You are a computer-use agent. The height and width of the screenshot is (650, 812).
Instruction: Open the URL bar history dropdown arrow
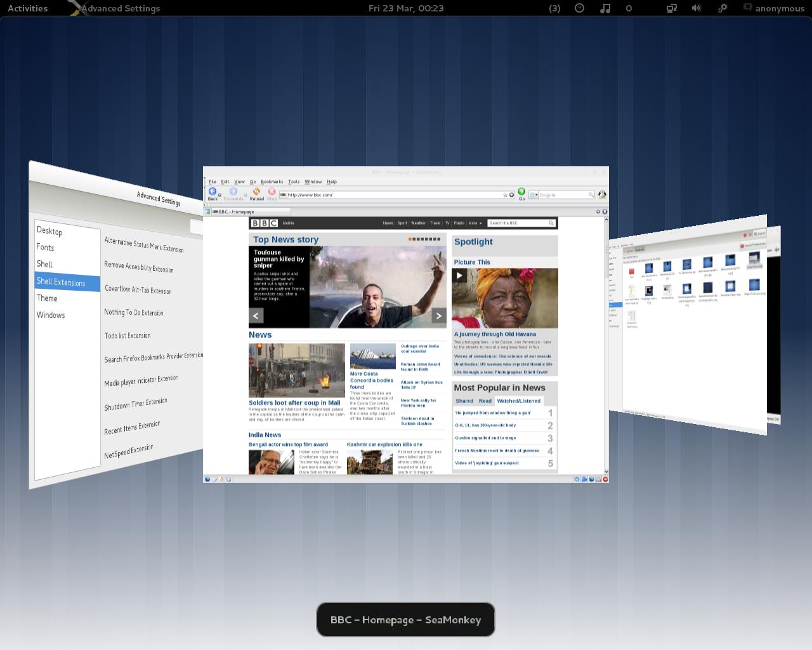[511, 195]
